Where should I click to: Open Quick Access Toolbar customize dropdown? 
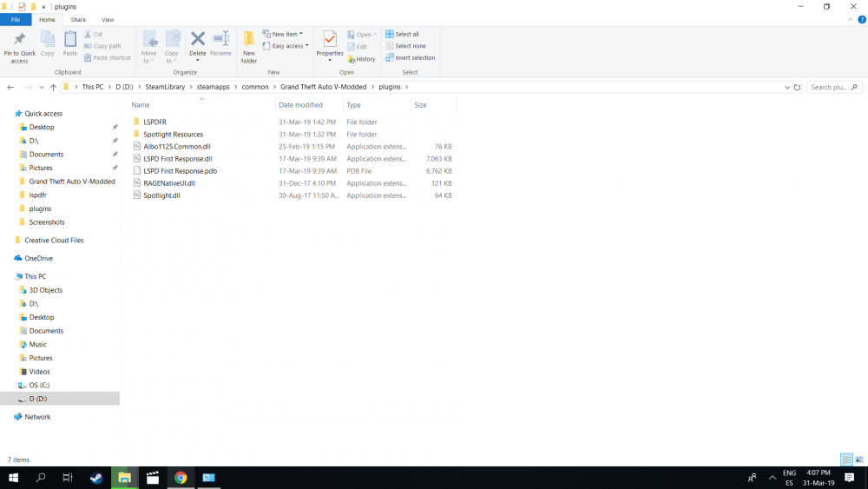pyautogui.click(x=43, y=7)
